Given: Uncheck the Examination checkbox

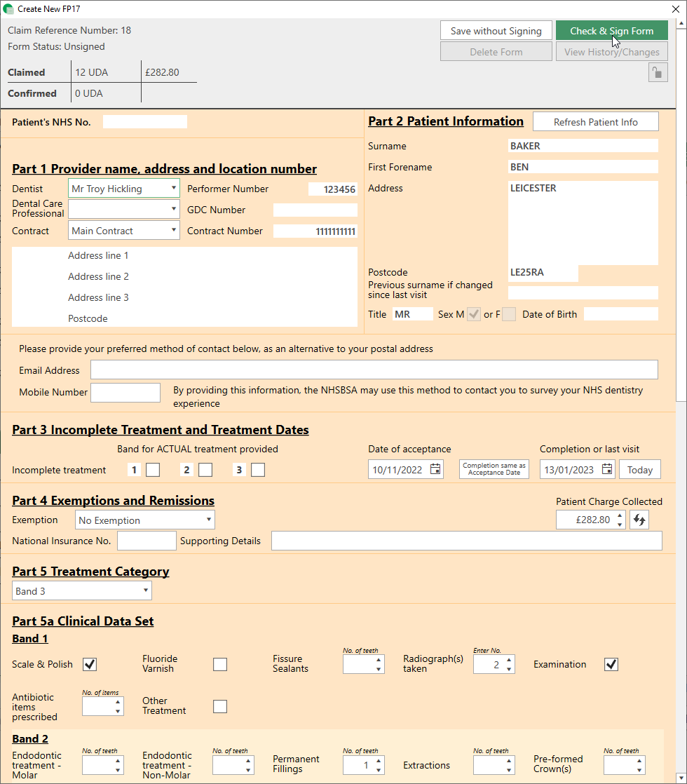Looking at the screenshot, I should coord(611,664).
